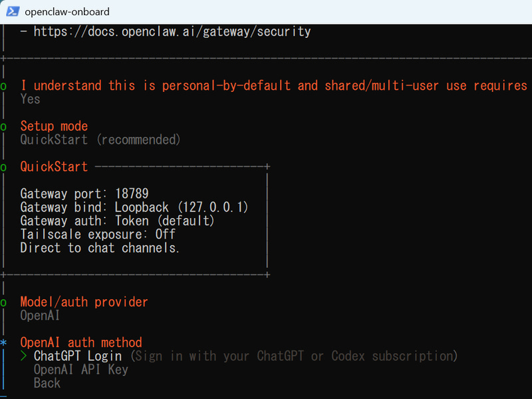
Task: Click the openclaw-onboard window title
Action: pyautogui.click(x=67, y=12)
